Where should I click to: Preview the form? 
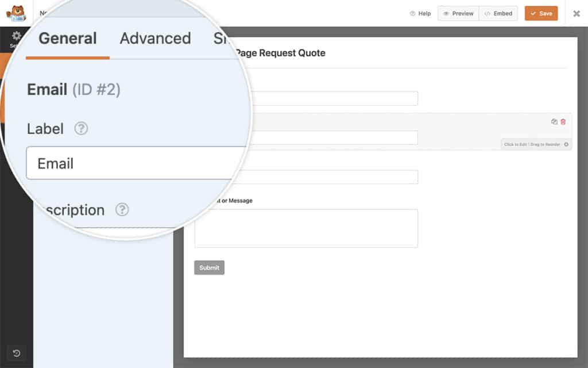coord(458,13)
